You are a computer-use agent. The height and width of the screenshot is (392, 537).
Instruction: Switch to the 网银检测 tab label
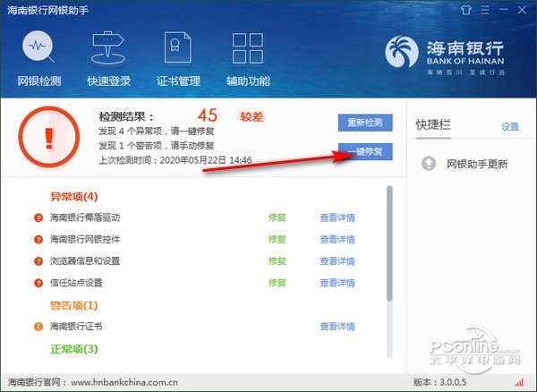(x=39, y=81)
